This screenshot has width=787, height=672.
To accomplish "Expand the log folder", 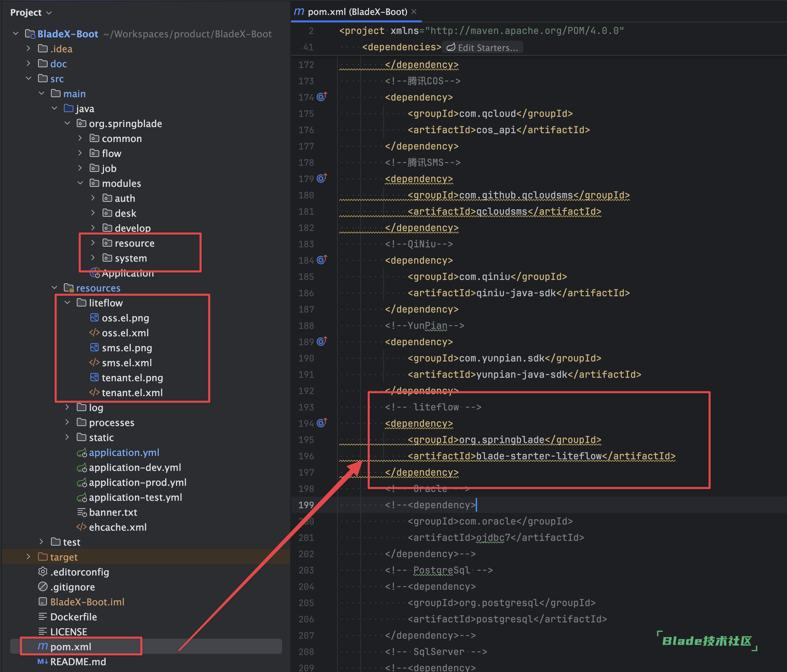I will [x=67, y=407].
